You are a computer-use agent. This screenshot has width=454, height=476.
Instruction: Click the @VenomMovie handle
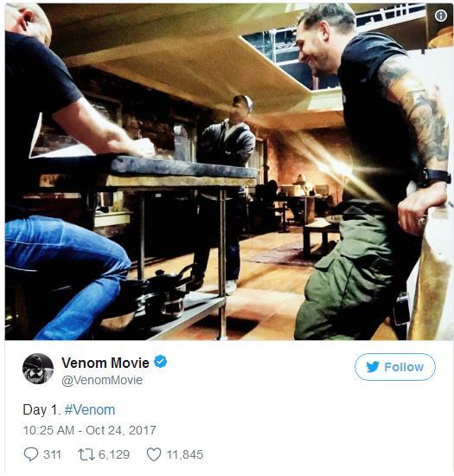(x=102, y=380)
